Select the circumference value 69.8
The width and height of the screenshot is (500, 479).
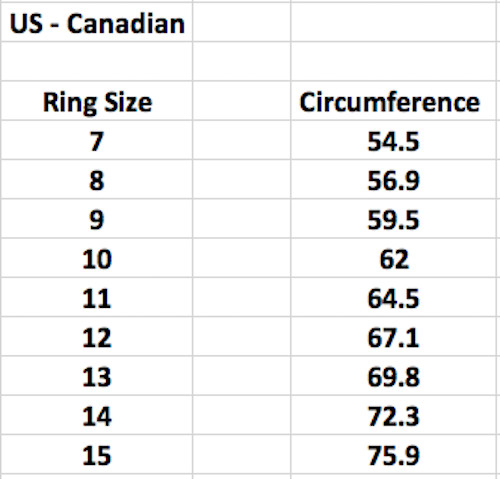click(x=393, y=376)
